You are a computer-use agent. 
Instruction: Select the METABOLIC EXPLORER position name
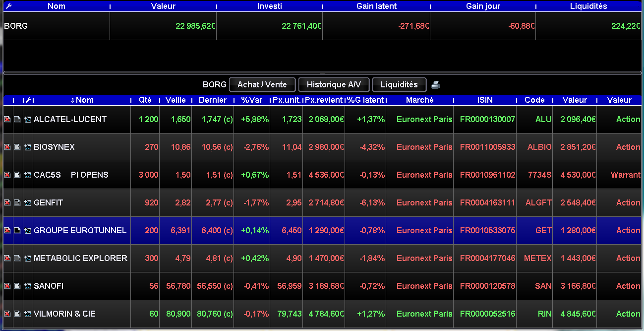coord(80,259)
